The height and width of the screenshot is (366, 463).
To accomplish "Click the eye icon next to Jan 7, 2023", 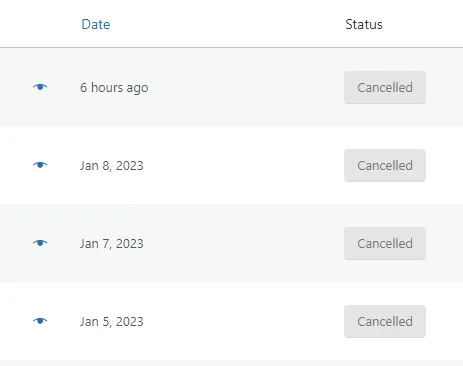I will 40,243.
